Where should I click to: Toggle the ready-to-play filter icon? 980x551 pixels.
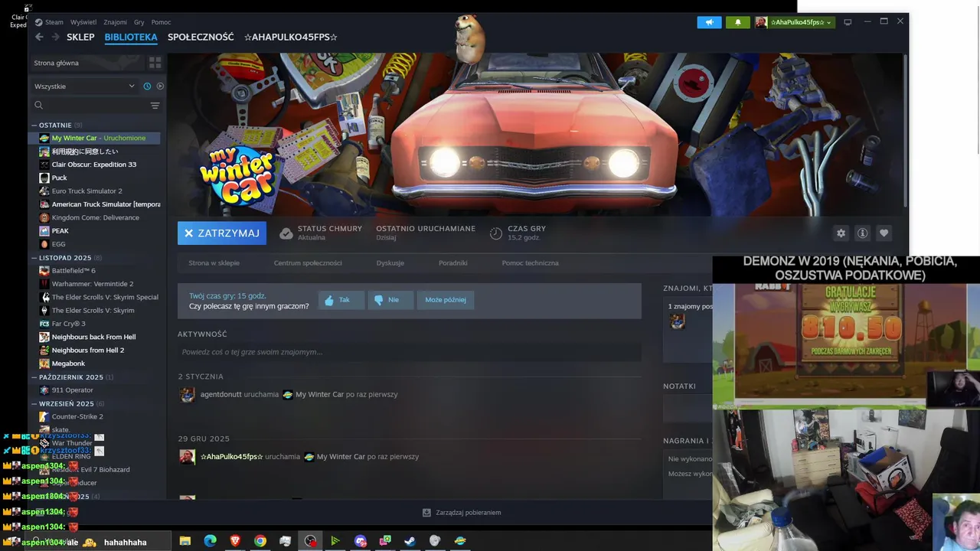160,86
